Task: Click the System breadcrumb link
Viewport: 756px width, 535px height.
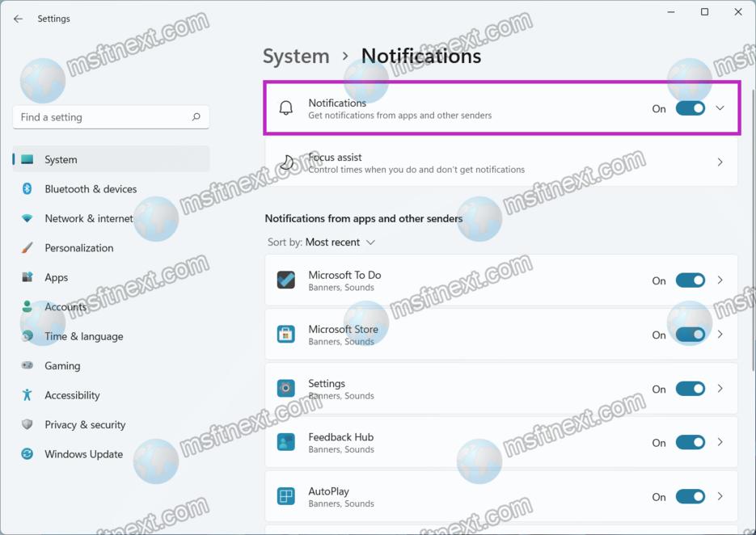Action: click(296, 56)
